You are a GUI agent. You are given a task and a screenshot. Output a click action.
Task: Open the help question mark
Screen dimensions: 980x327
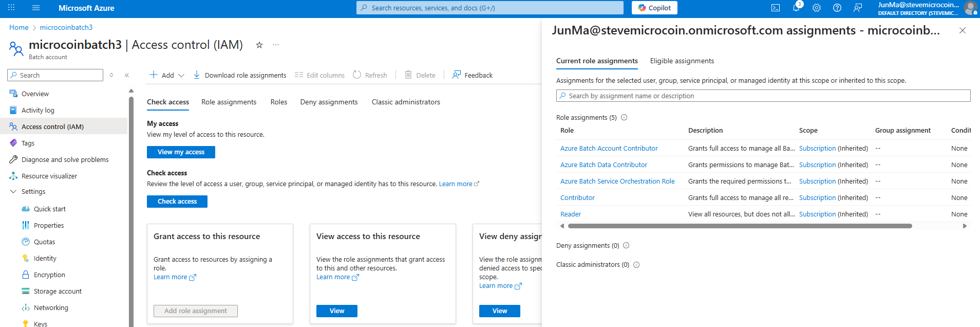(x=837, y=8)
